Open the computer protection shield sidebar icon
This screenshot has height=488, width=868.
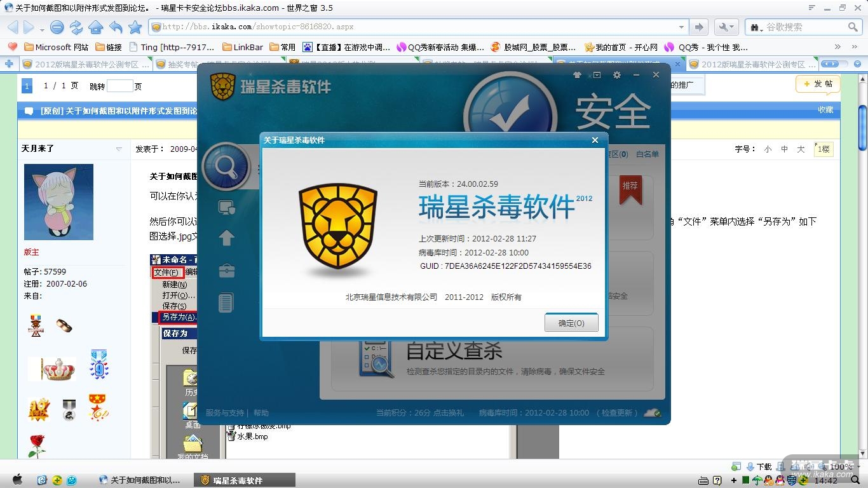[227, 207]
